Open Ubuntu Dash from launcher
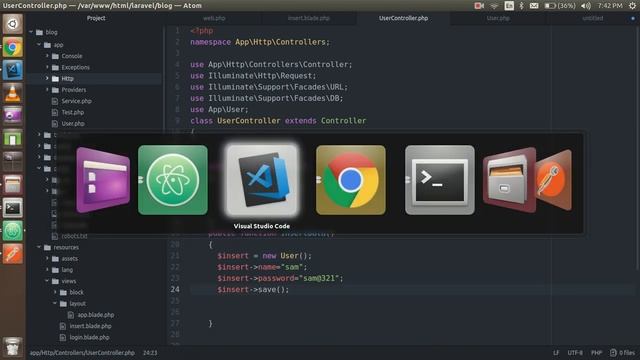The height and width of the screenshot is (360, 640). (13, 24)
